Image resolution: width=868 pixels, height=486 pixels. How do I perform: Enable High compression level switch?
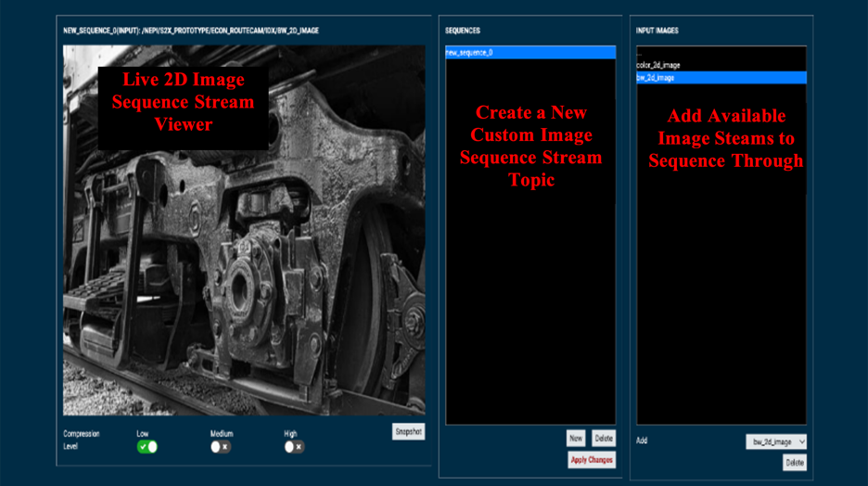point(294,447)
